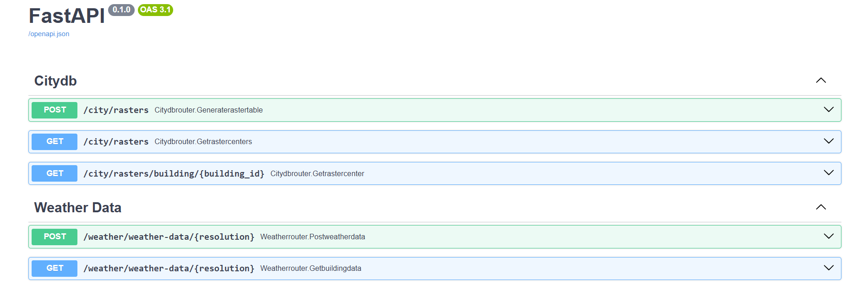868x296 pixels.
Task: Open the /openapi.json link
Action: 49,34
